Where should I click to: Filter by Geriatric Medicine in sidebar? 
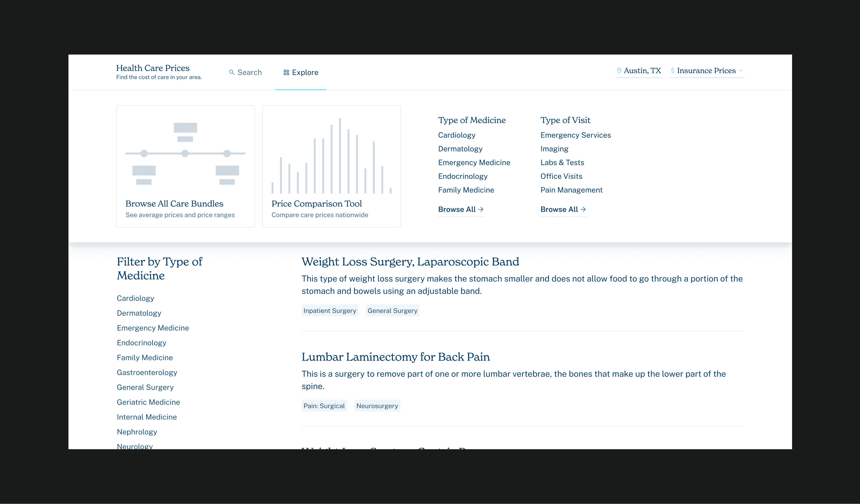click(x=148, y=402)
